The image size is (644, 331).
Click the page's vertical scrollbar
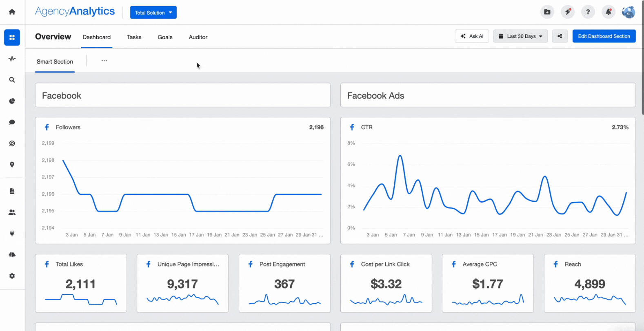642,57
